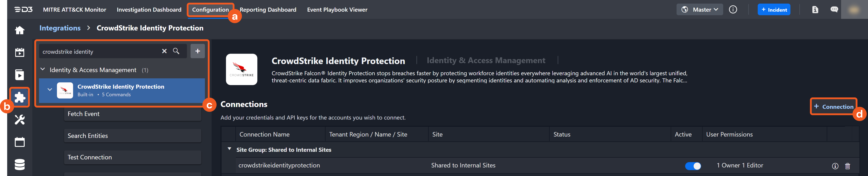Collapse the Shared to Internal Sites group

(x=230, y=149)
